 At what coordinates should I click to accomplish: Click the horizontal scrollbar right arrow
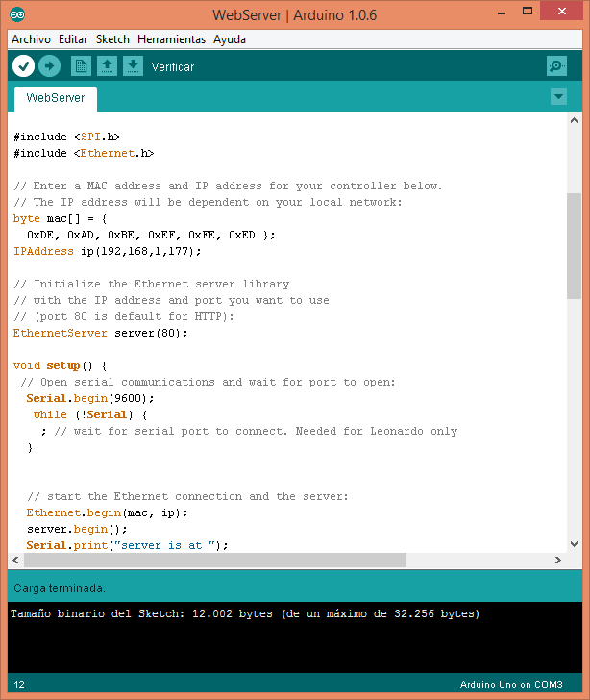[x=558, y=560]
